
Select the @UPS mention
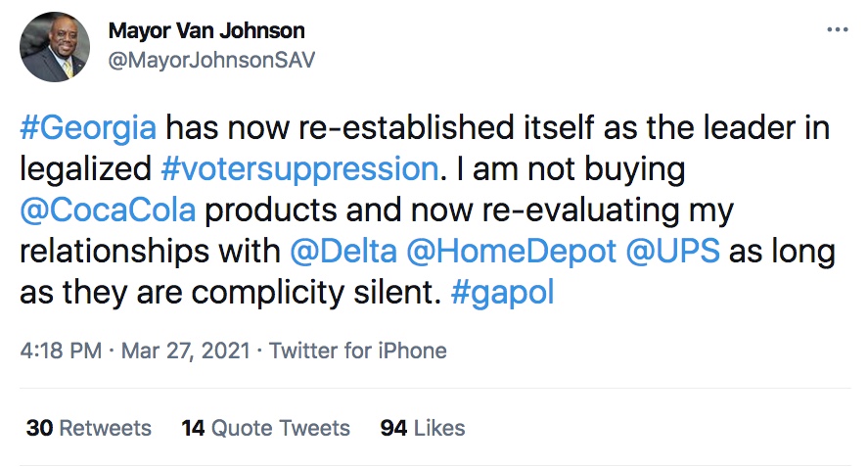674,253
